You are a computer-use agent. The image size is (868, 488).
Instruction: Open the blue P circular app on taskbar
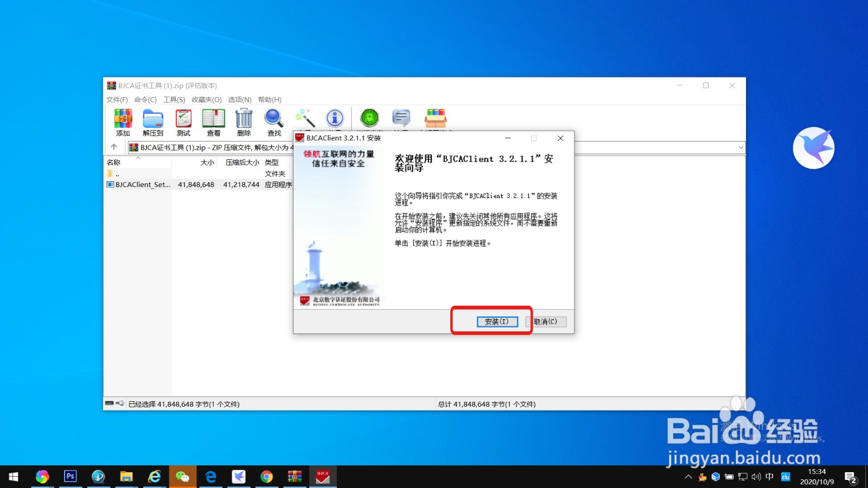(98, 477)
